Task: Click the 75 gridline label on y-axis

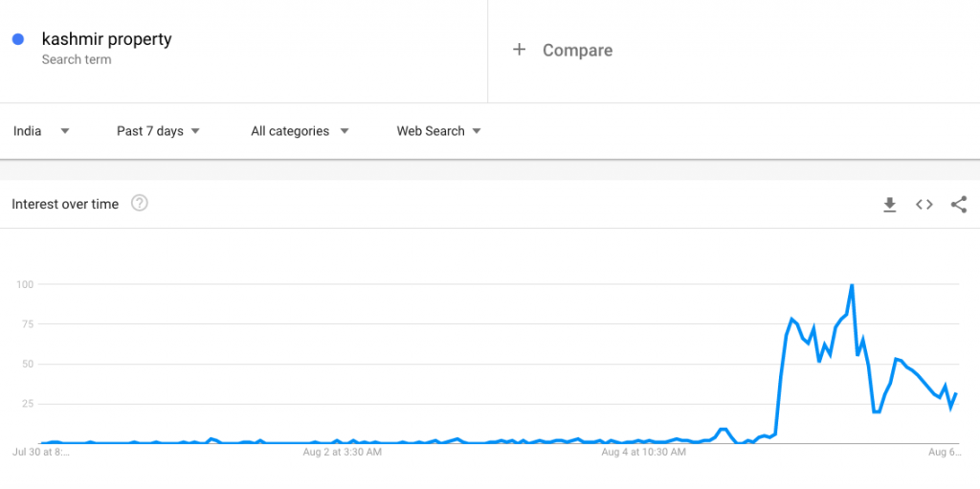Action: [24, 323]
